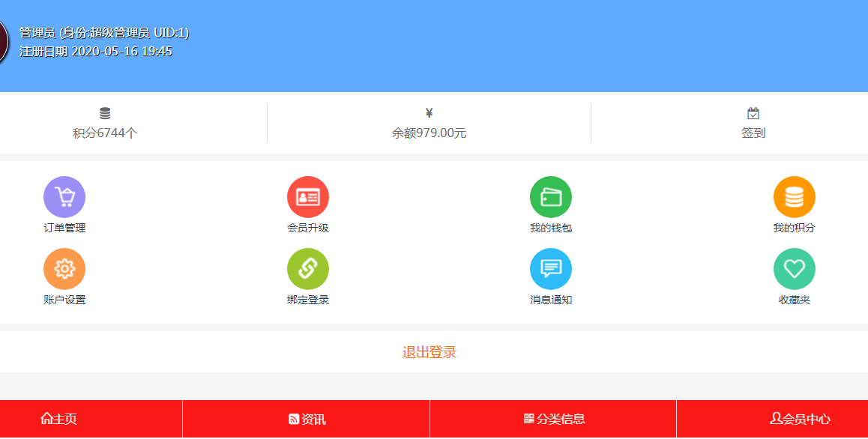Click the 退出登录 logout button
The image size is (868, 439).
[x=429, y=352]
